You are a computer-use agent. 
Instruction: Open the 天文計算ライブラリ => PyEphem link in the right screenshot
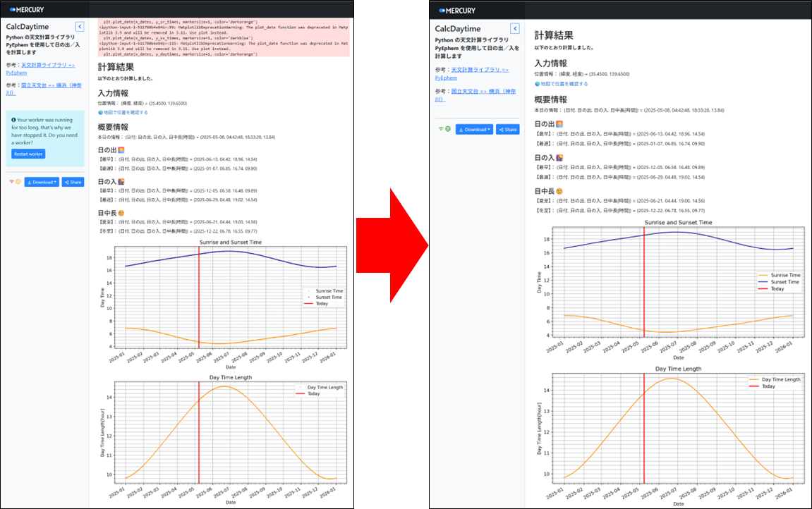(x=472, y=73)
